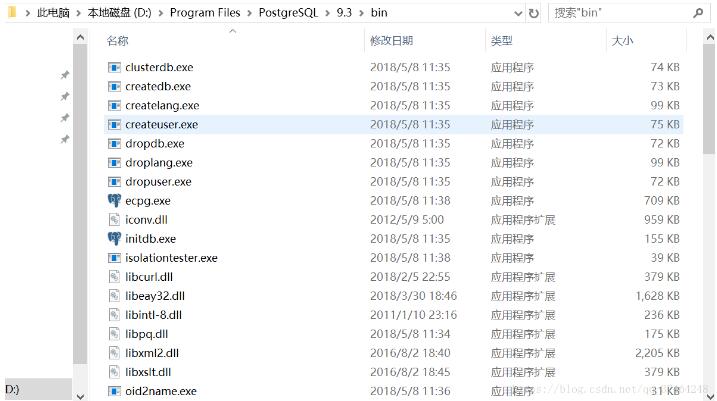Click the 1,628 KB size cell
This screenshot has width=717, height=401.
coord(658,296)
